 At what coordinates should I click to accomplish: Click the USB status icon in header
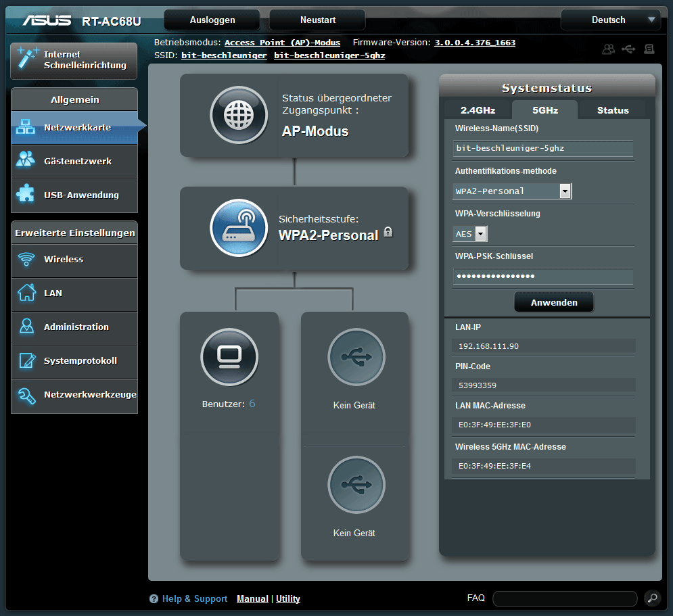(629, 49)
